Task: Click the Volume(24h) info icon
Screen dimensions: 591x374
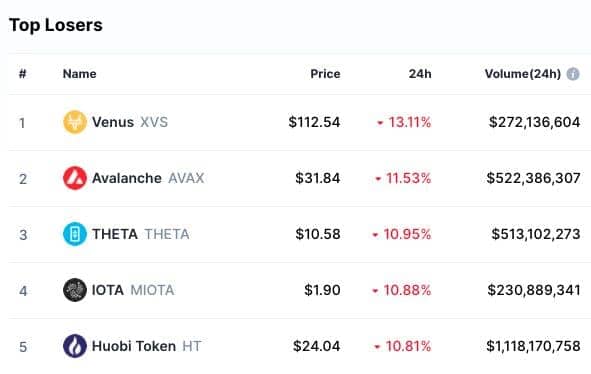Action: coord(573,74)
